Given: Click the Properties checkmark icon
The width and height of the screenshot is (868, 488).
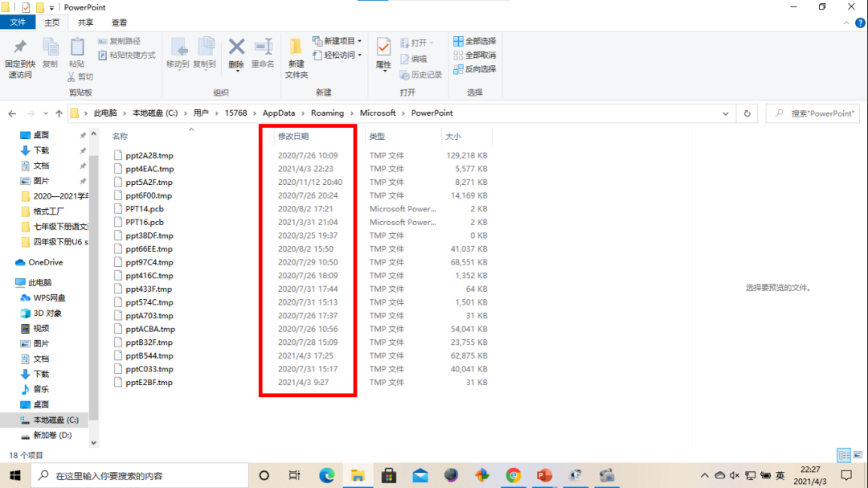Looking at the screenshot, I should tap(383, 47).
